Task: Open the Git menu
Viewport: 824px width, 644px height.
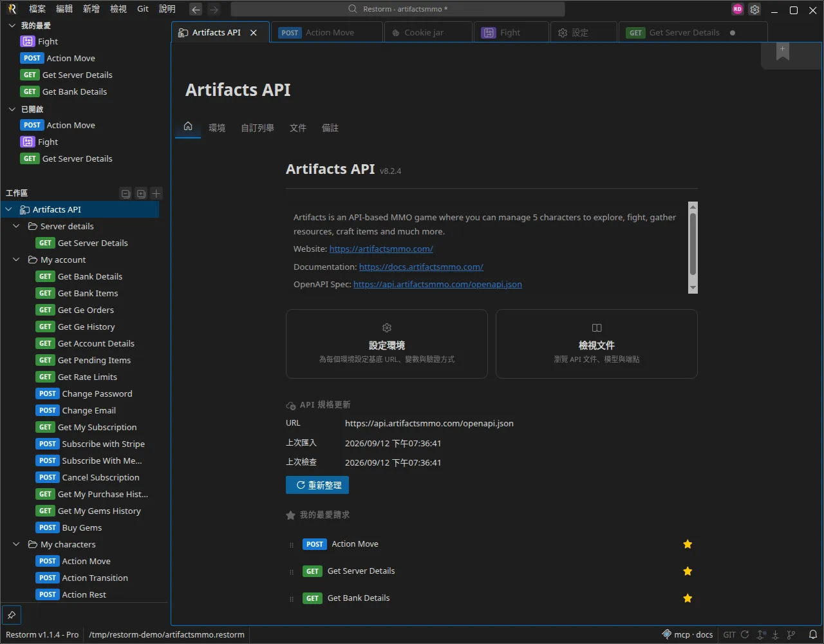Action: (x=143, y=9)
